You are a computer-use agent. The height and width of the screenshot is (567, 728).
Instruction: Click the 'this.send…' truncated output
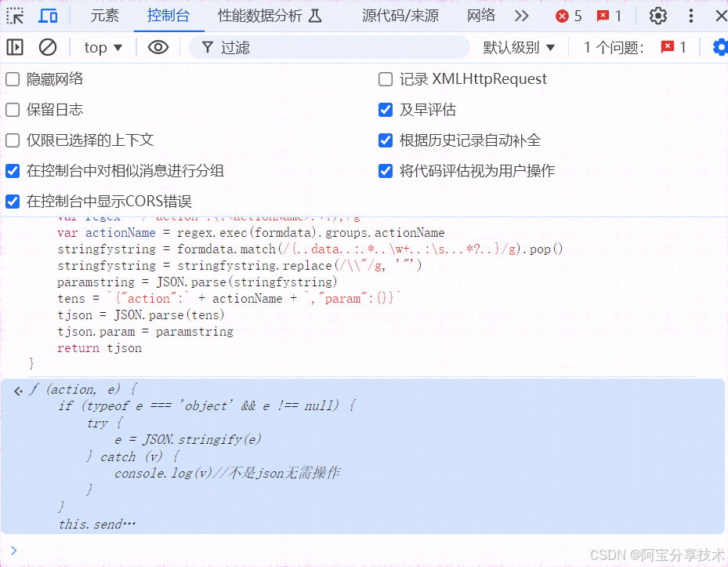pos(97,524)
